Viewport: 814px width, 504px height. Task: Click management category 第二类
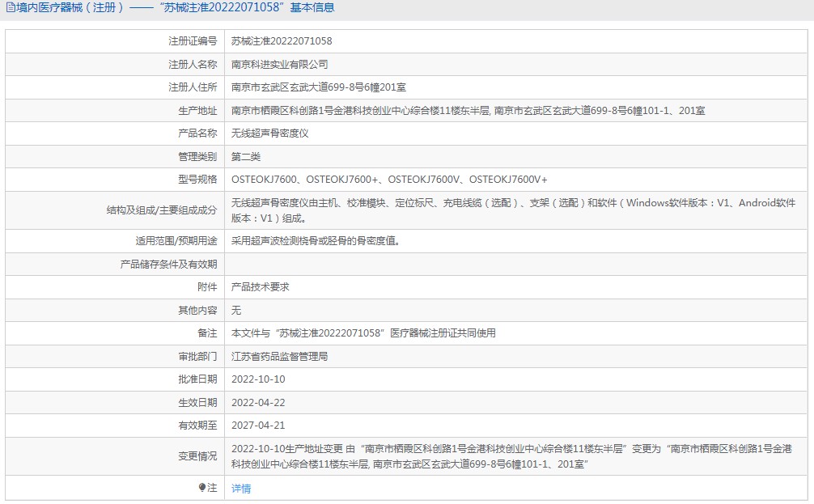[x=246, y=157]
